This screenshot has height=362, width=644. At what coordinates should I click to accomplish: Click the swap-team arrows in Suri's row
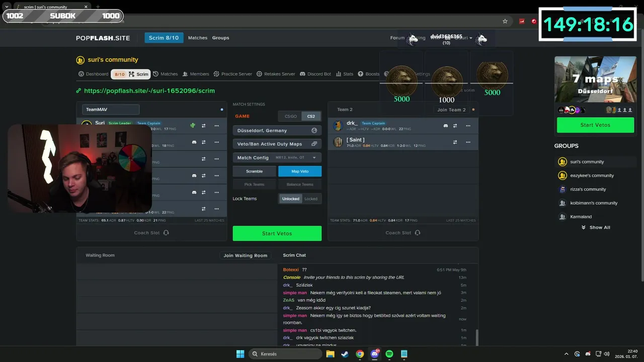point(204,126)
